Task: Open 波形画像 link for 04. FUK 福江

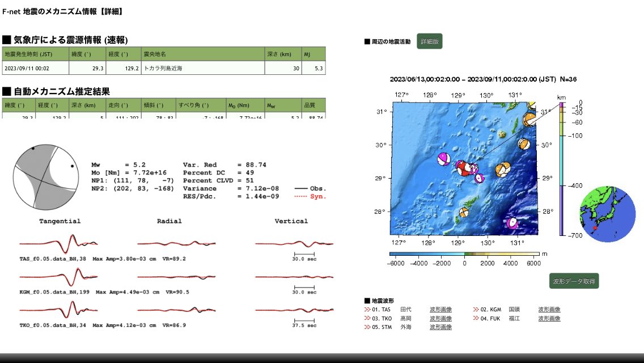Action: tap(549, 318)
